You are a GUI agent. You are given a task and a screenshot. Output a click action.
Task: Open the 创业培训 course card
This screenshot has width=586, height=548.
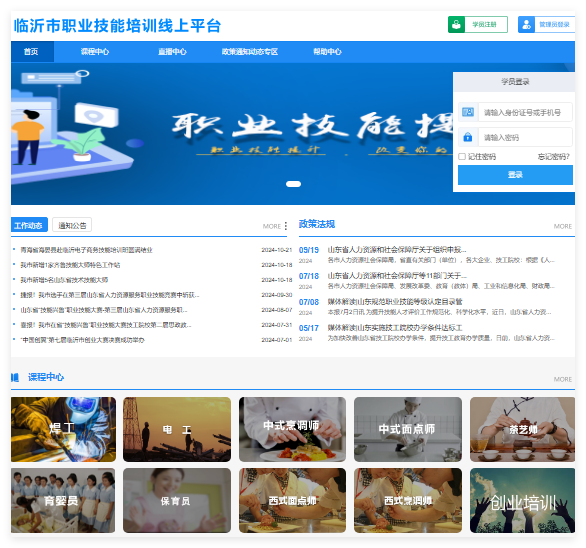522,500
